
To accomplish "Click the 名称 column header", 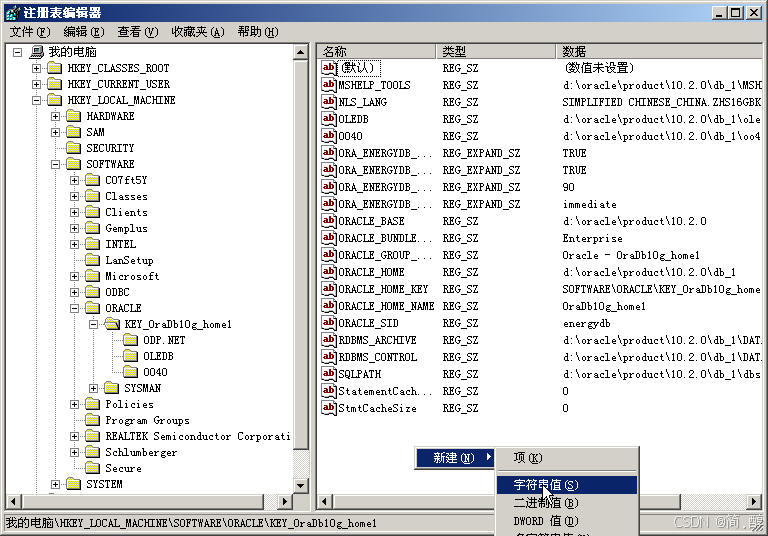I will [376, 51].
